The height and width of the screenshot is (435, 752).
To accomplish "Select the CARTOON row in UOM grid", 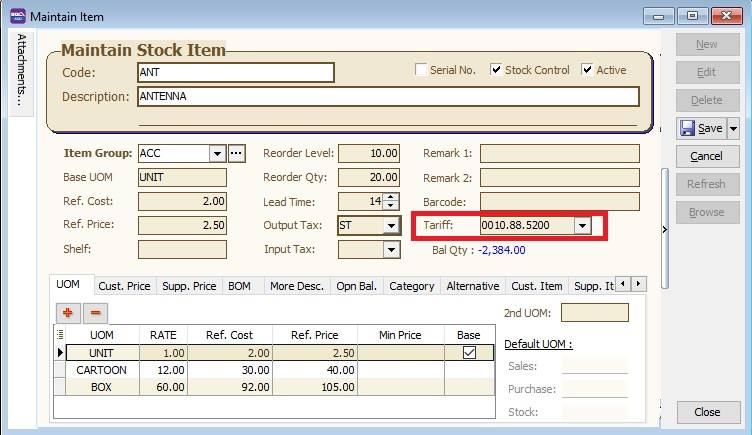I will pyautogui.click(x=280, y=370).
